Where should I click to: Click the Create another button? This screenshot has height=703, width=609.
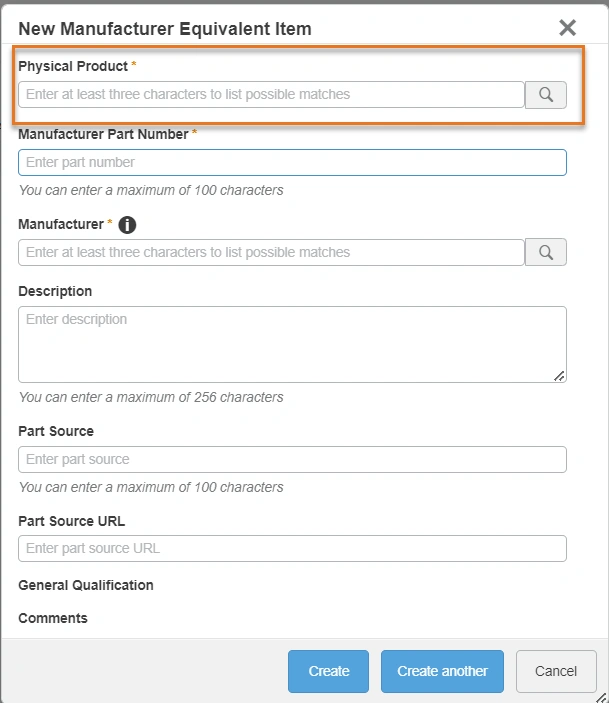pyautogui.click(x=442, y=672)
